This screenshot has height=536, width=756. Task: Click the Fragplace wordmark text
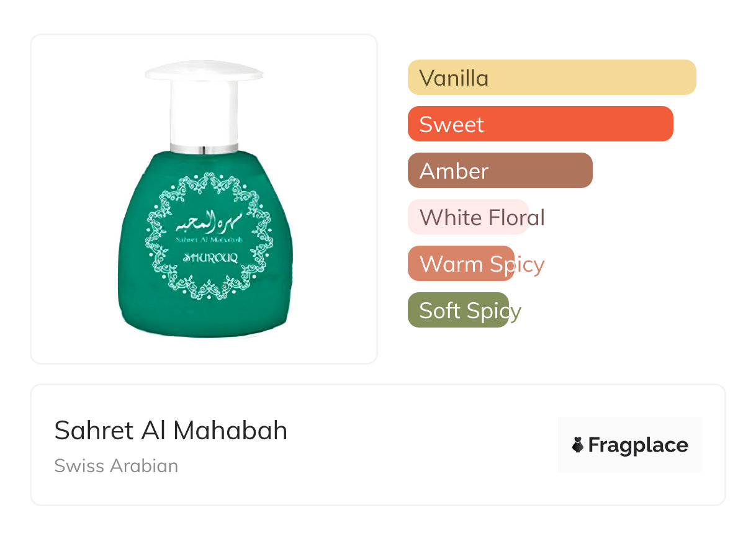(x=637, y=445)
